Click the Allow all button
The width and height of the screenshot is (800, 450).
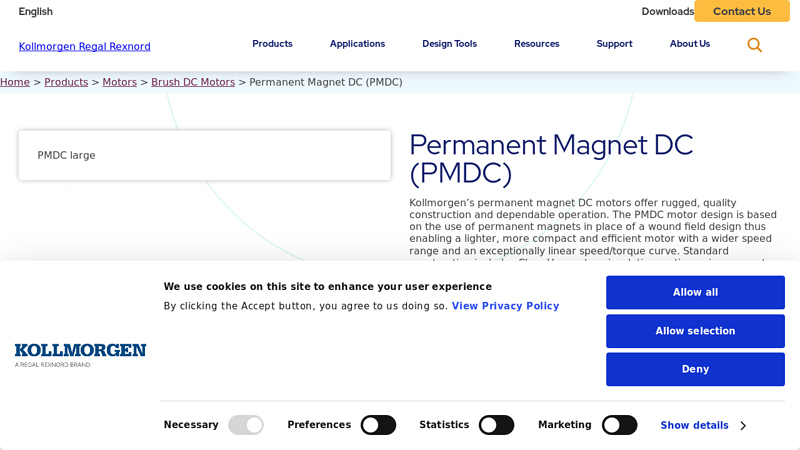695,292
